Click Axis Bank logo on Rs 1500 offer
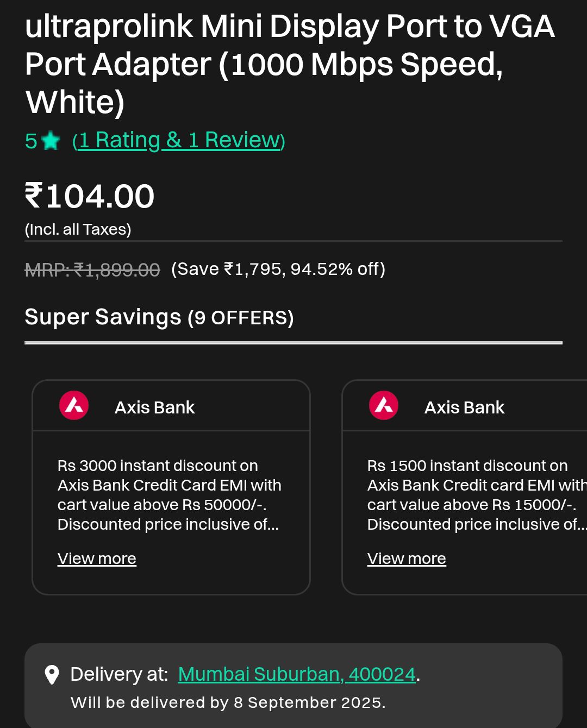This screenshot has height=728, width=587. click(384, 405)
